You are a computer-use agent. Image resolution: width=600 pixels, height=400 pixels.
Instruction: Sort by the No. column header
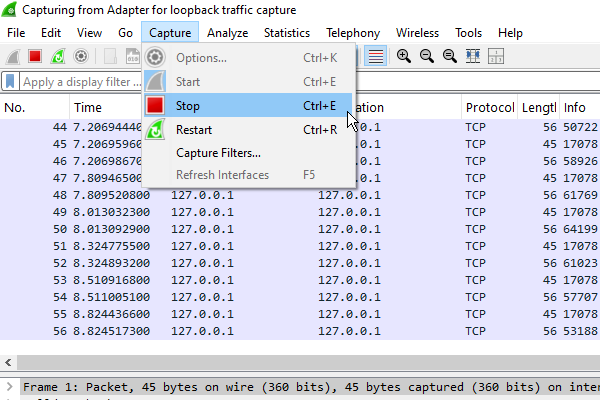(35, 108)
